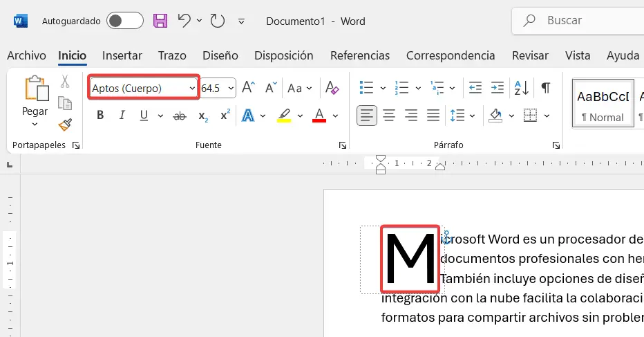Open Fuente dialog launcher
644x337 pixels.
tap(343, 145)
